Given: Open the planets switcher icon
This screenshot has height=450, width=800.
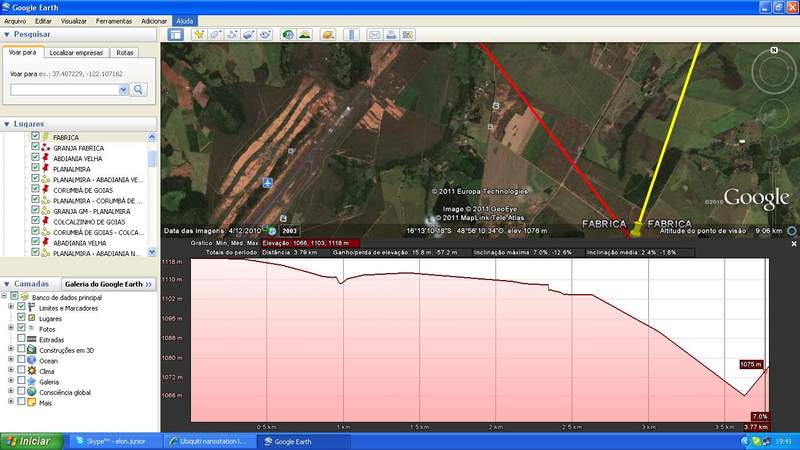Looking at the screenshot, I should 328,35.
